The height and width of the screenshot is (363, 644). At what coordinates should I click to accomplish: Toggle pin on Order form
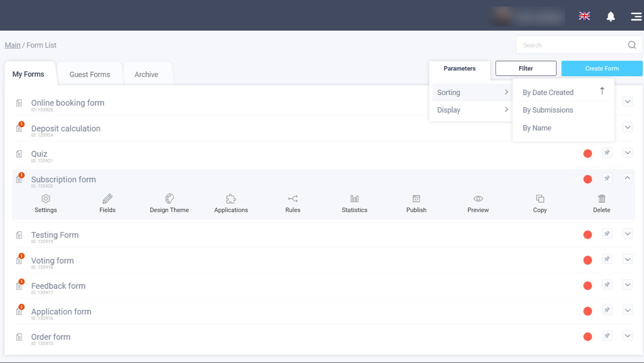coord(607,336)
